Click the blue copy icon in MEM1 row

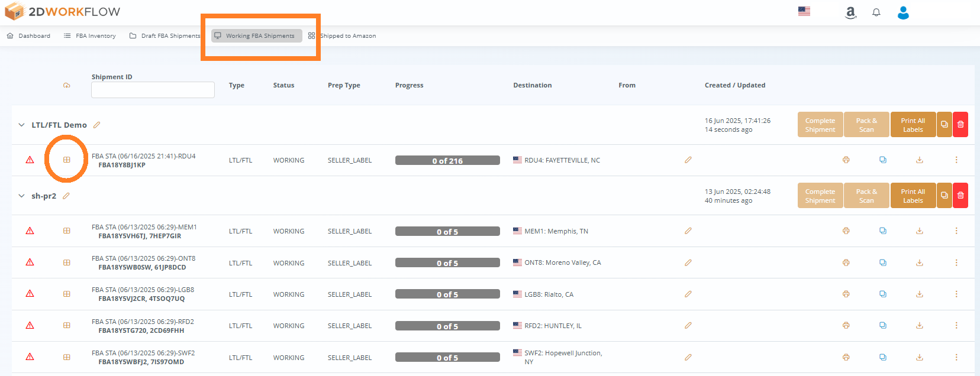tap(883, 231)
